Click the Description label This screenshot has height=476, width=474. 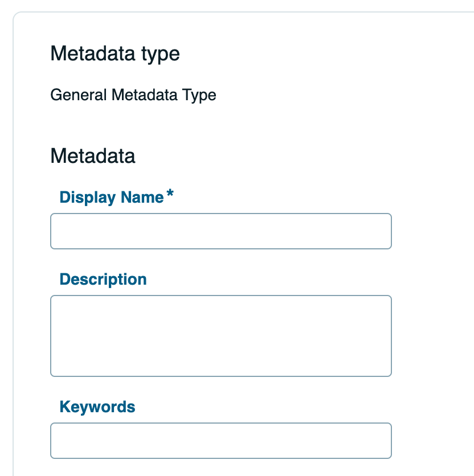pos(103,279)
